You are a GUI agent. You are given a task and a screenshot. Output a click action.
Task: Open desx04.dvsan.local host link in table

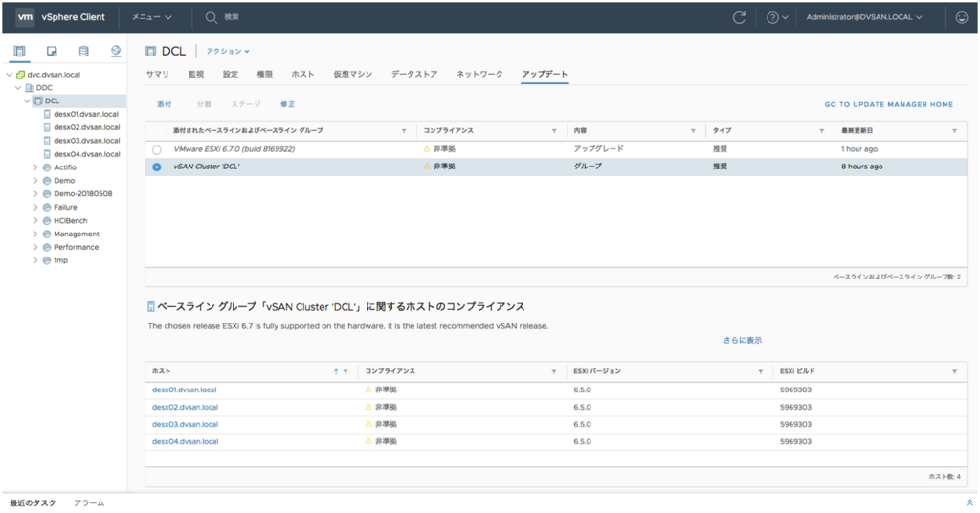[185, 442]
